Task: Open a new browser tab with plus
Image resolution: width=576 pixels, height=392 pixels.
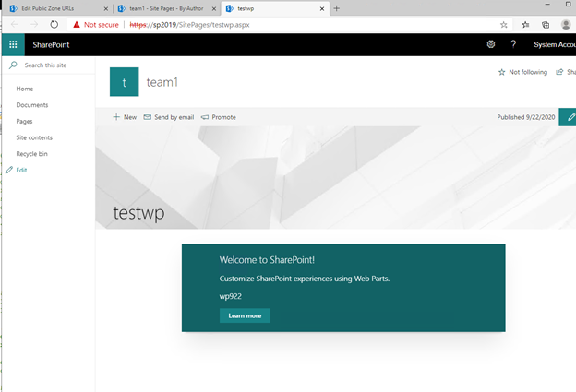Action: [x=337, y=8]
